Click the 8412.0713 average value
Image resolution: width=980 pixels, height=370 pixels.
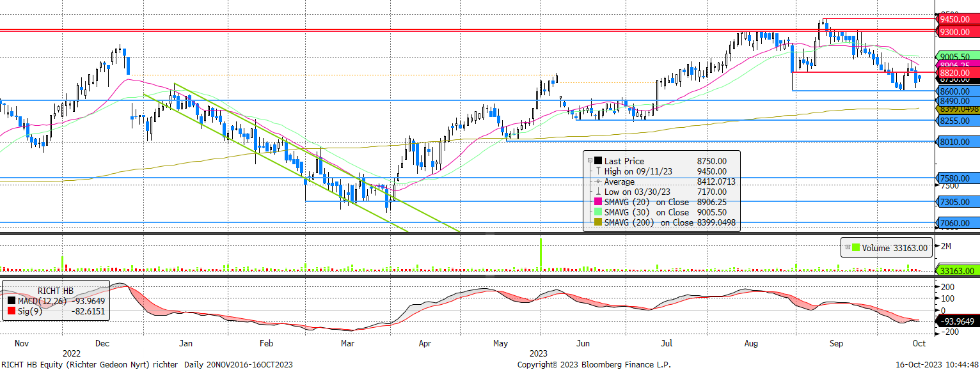716,181
